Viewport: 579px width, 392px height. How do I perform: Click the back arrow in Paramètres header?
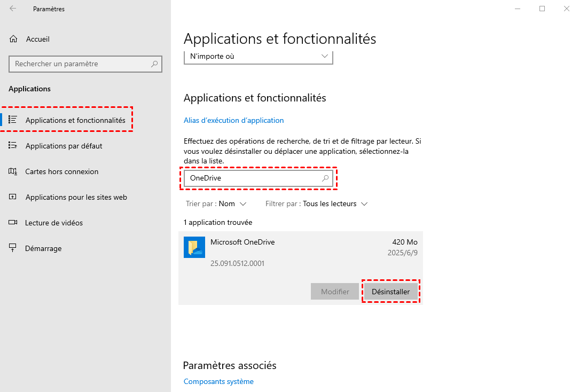[x=13, y=9]
